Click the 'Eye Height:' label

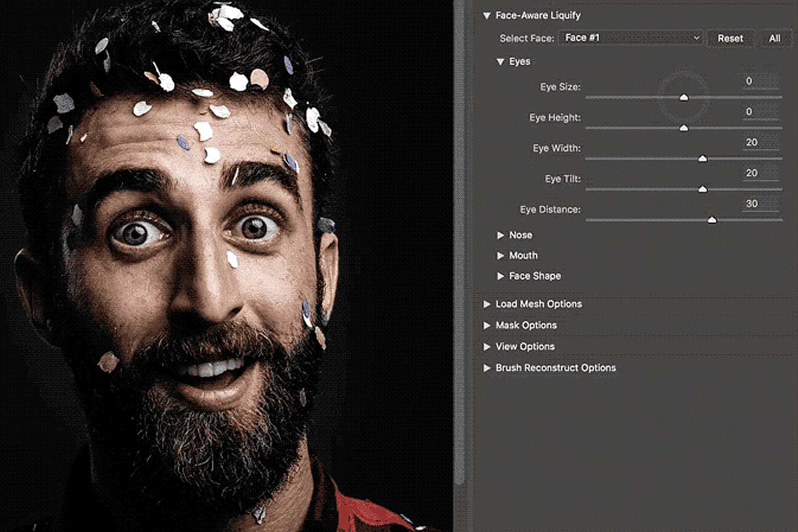tap(555, 118)
